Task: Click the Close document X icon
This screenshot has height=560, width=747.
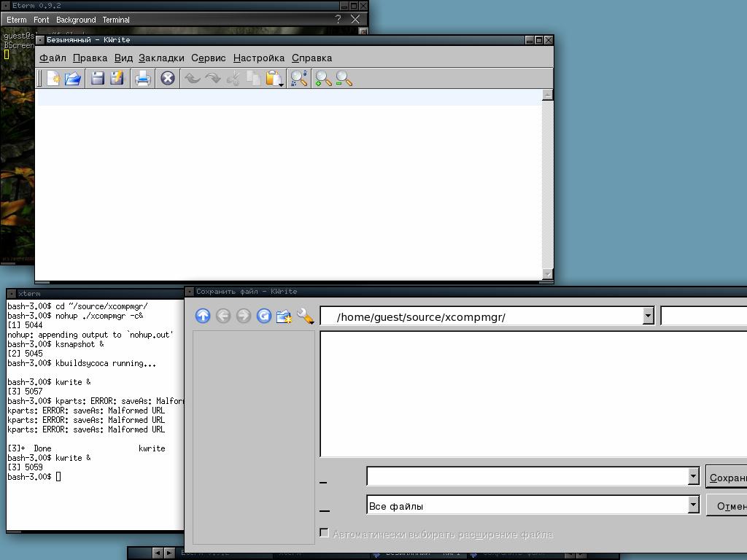Action: (x=168, y=79)
